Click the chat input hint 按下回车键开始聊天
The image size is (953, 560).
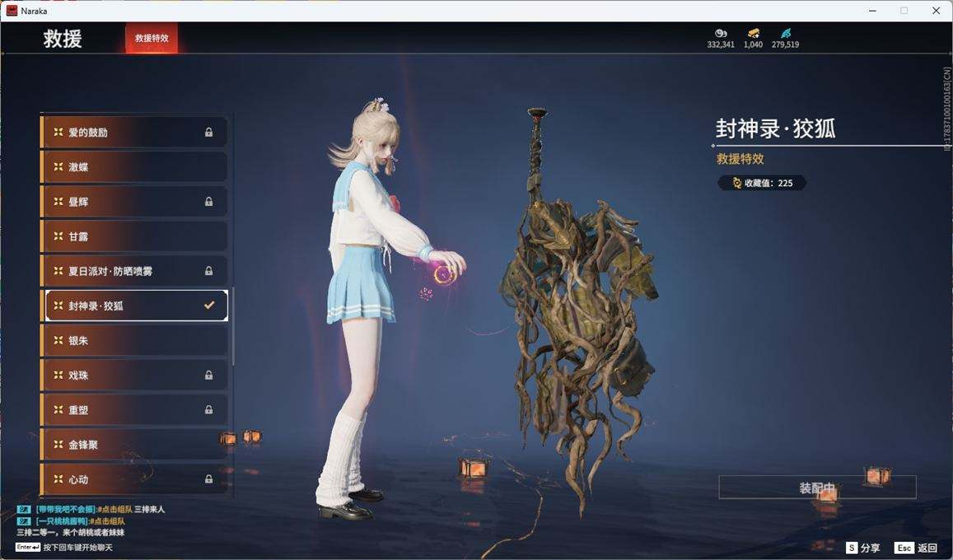[x=77, y=548]
